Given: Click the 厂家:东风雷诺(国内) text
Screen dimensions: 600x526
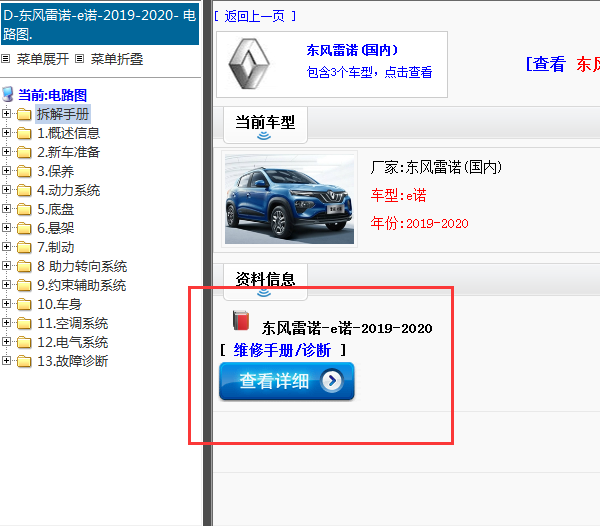Looking at the screenshot, I should (436, 167).
